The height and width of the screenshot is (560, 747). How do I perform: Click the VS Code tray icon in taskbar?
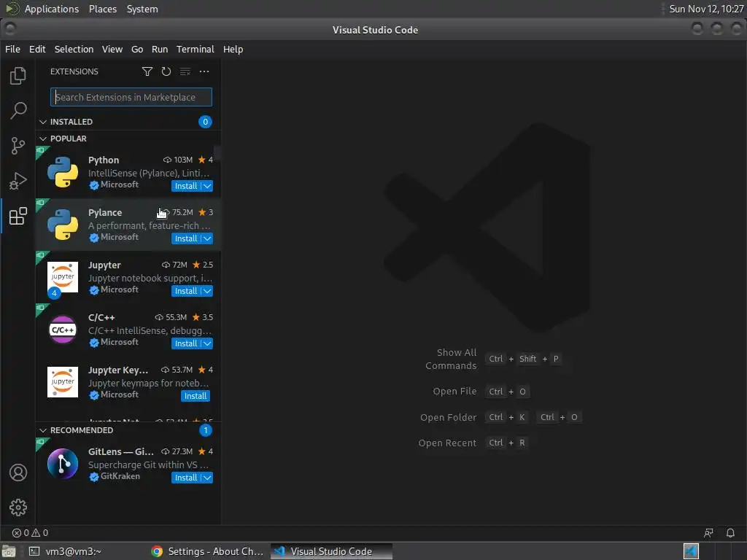tap(691, 551)
